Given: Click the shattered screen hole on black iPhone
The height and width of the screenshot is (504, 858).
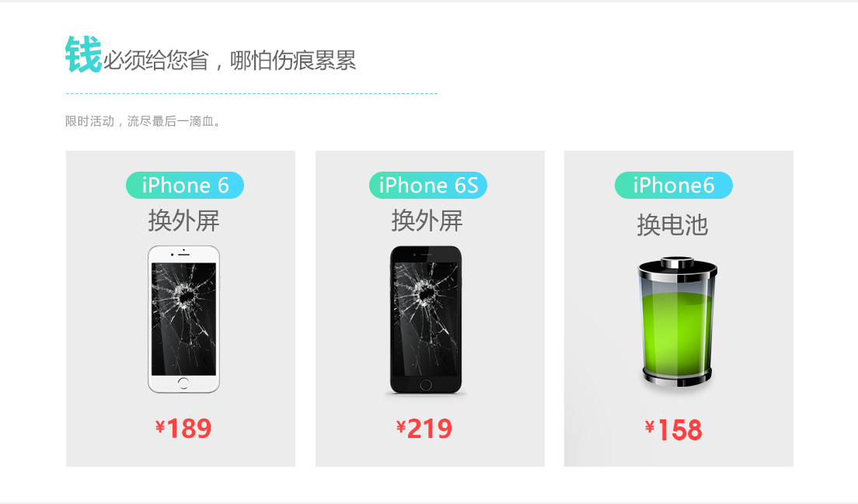Looking at the screenshot, I should 425,294.
